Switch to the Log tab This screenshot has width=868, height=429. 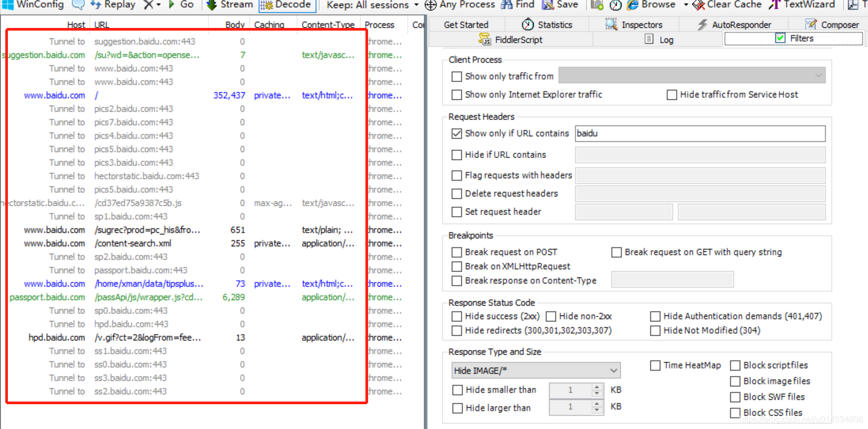[x=659, y=40]
